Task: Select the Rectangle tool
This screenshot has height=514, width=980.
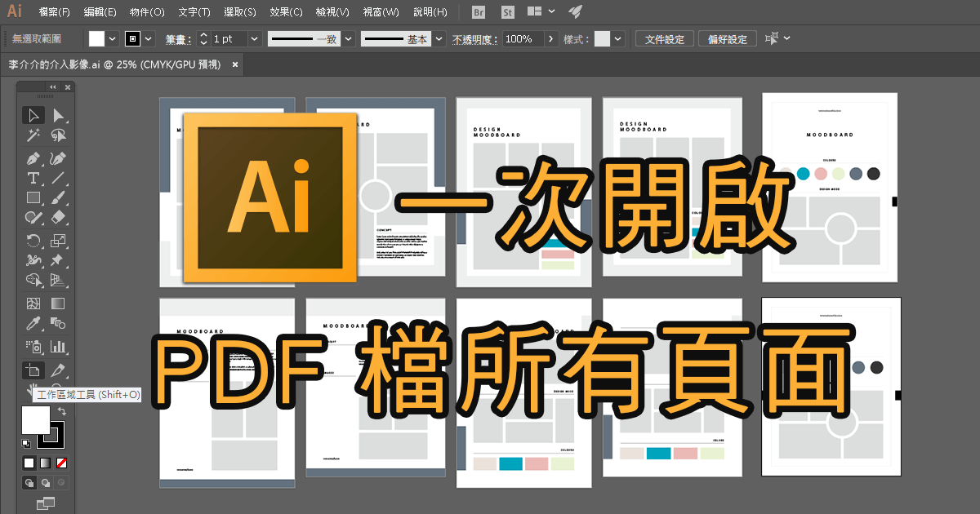Action: coord(33,197)
